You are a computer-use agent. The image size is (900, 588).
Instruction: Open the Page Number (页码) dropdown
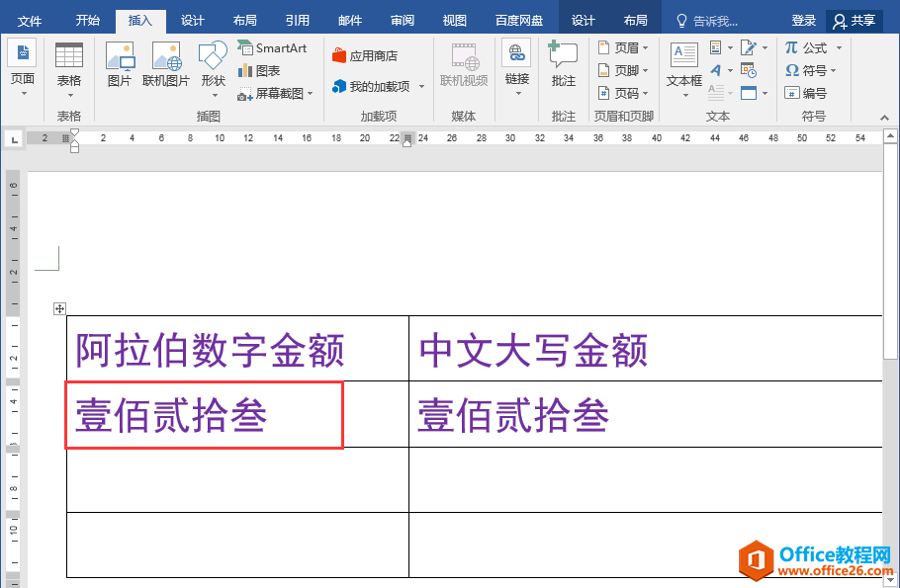coord(624,93)
